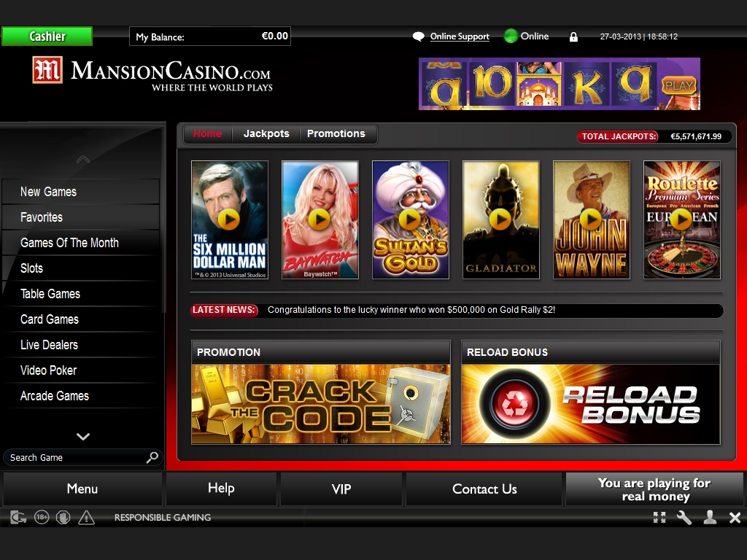Open the Cashier button
The width and height of the screenshot is (747, 560).
coord(47,36)
